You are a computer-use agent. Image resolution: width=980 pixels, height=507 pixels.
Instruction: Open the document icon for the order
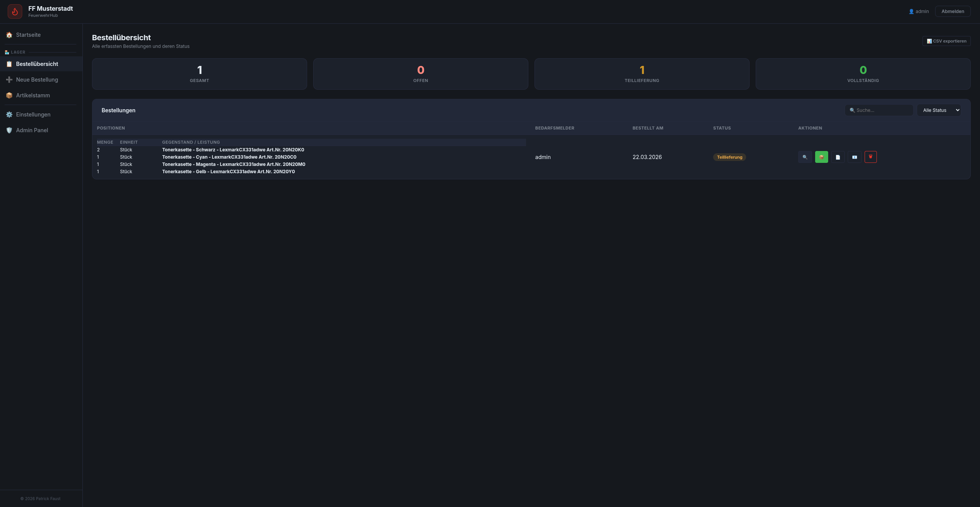(838, 157)
